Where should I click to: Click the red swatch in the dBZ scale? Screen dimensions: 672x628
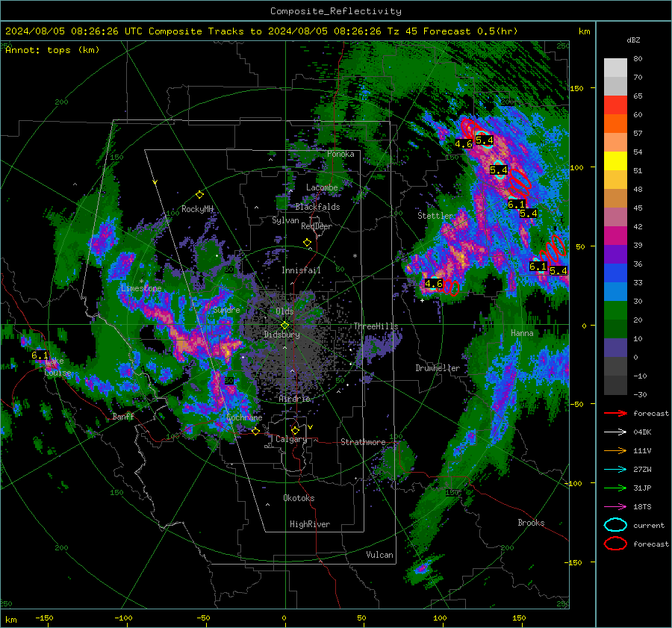[615, 105]
